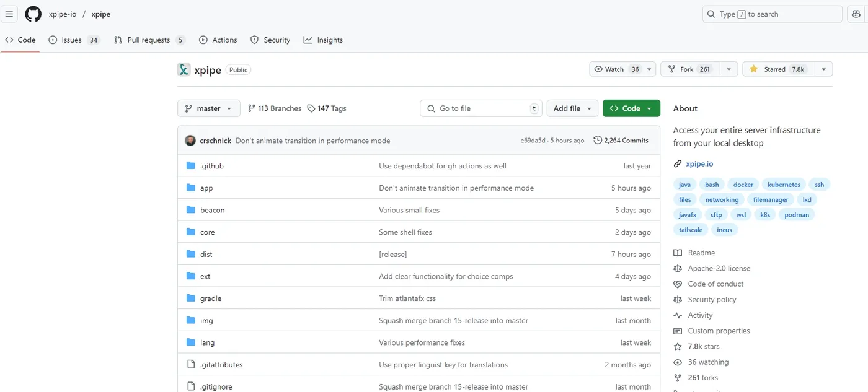Select the kubernetes topic tag

(784, 185)
